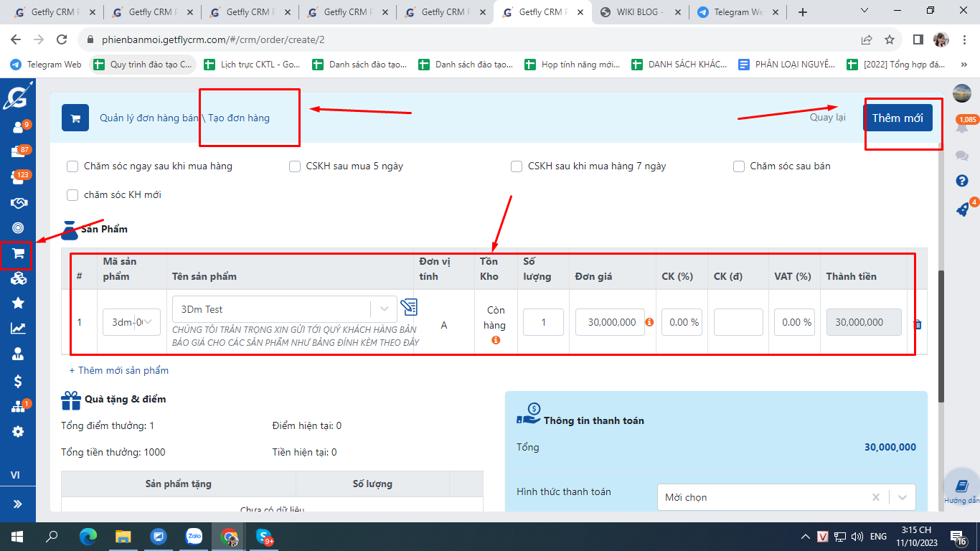This screenshot has height=551, width=980.
Task: Expand the "3Dm Test" product name dropdown
Action: tap(384, 309)
